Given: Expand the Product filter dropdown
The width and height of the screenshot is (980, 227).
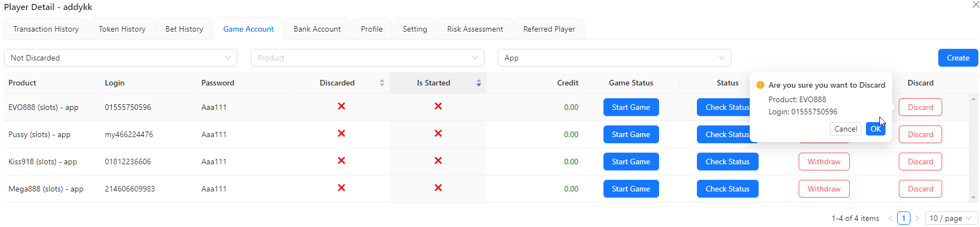Looking at the screenshot, I should [368, 58].
